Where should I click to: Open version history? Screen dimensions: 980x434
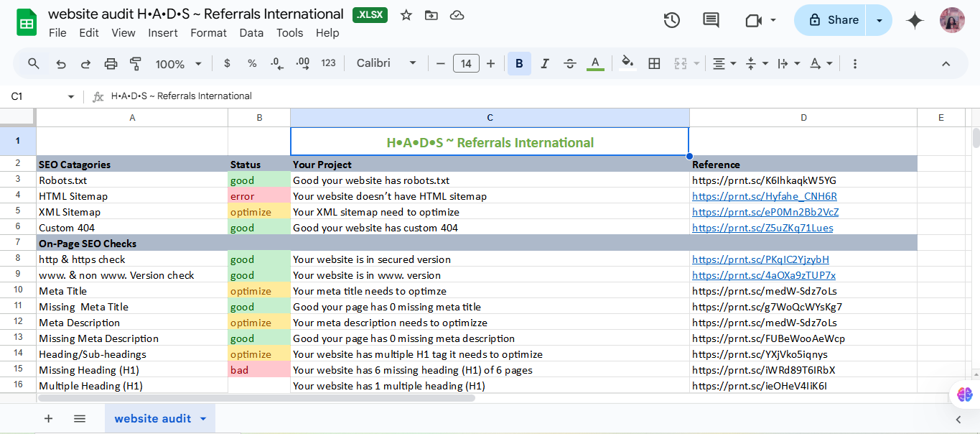click(x=671, y=20)
